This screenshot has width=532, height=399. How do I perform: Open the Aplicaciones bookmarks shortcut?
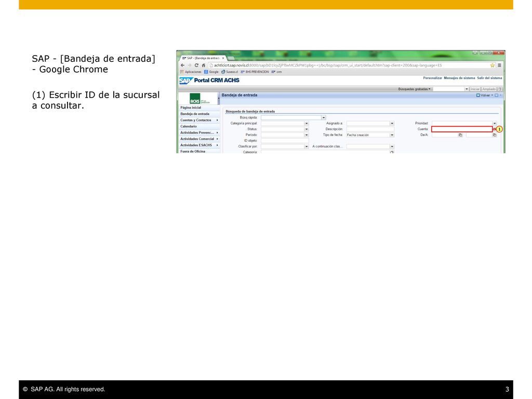[191, 72]
